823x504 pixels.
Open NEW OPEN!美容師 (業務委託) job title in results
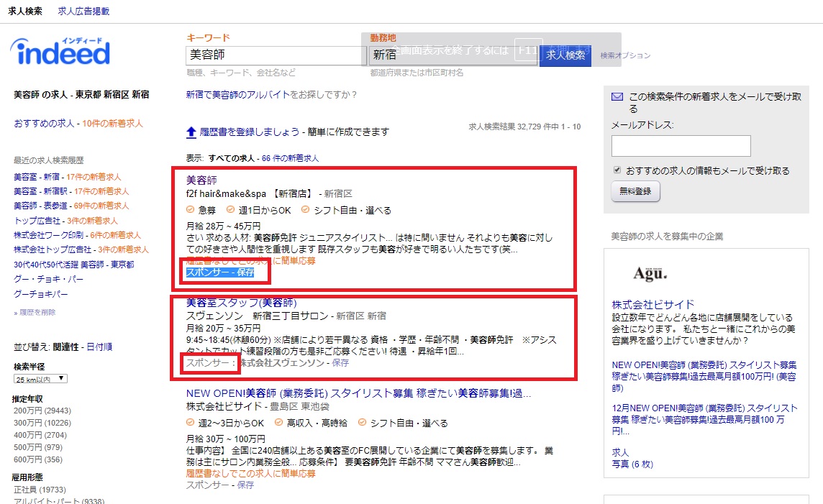tap(358, 393)
